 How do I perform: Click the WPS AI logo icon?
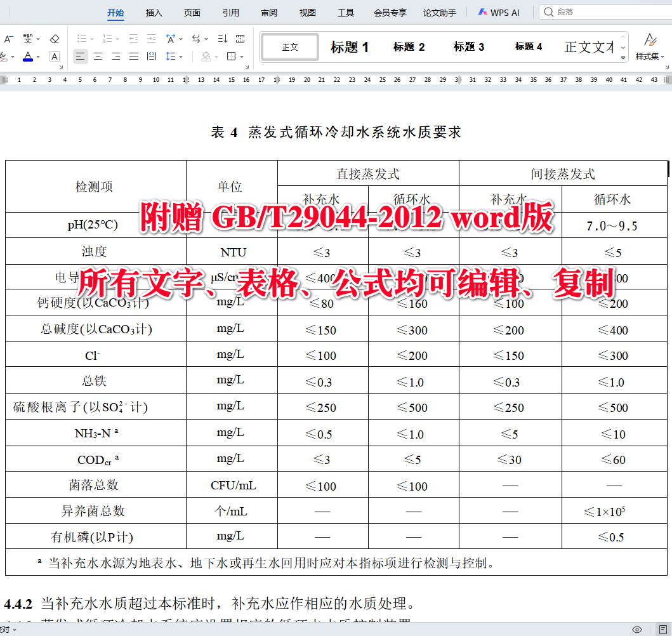[482, 13]
